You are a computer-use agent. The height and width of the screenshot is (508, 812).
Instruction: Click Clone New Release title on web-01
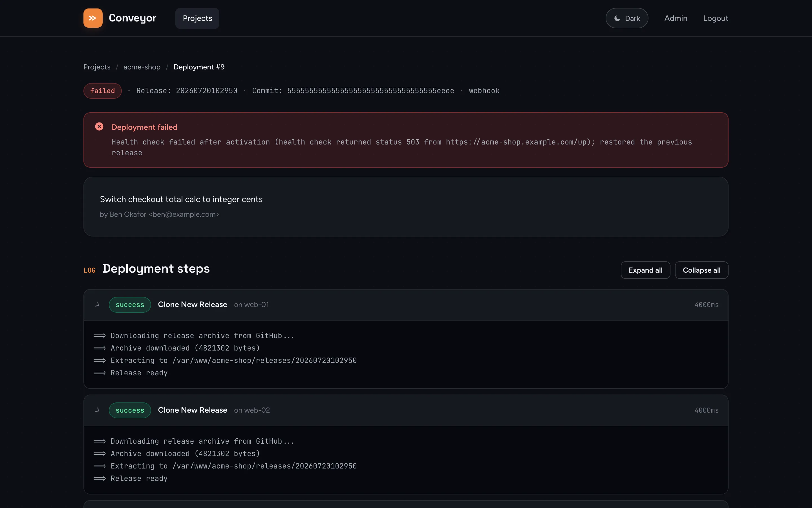pyautogui.click(x=193, y=305)
